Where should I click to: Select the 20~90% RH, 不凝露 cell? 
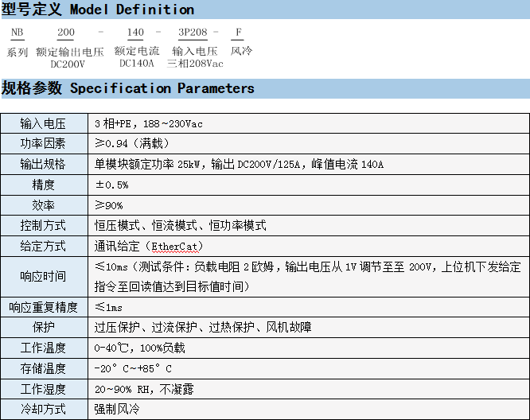[309, 389]
